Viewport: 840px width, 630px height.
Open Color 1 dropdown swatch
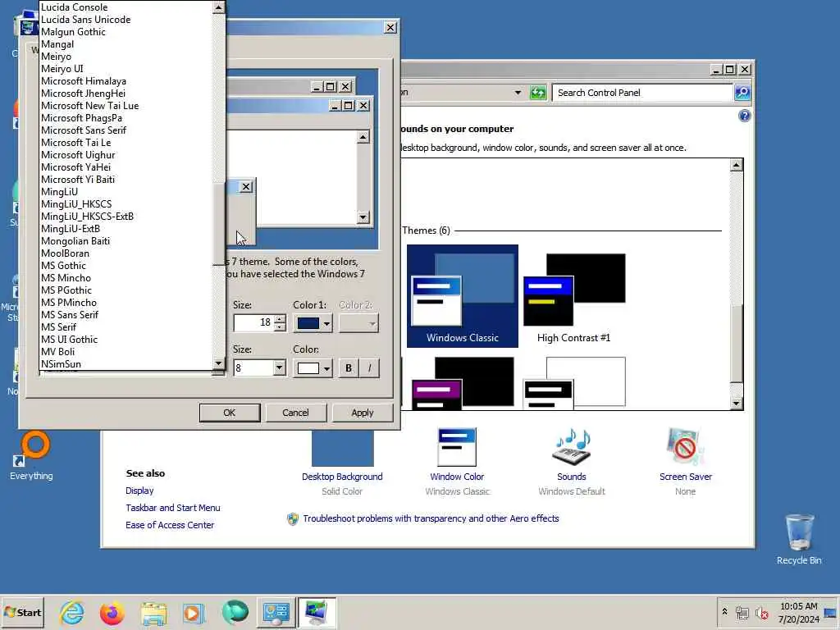313,323
